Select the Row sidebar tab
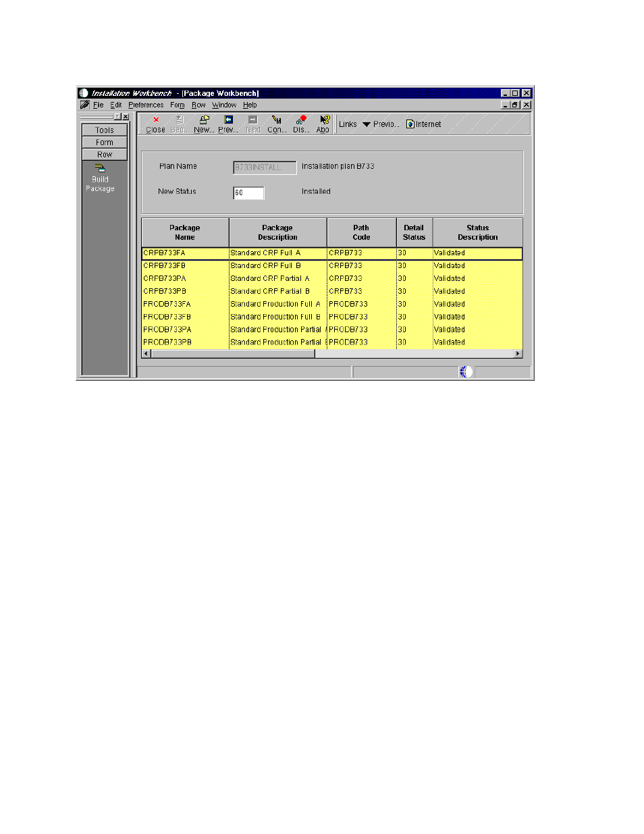Screen dimensions: 644x834 click(105, 155)
